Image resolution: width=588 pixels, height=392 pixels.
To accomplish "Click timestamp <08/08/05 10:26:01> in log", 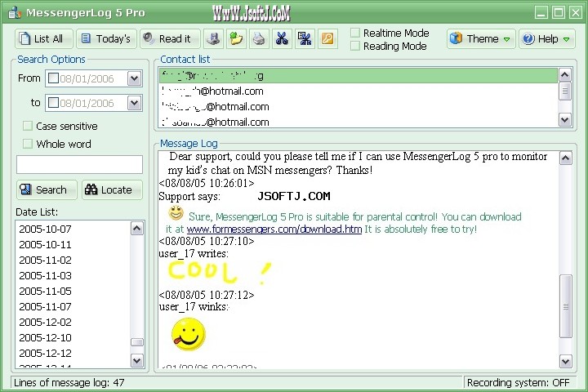I will [x=207, y=183].
